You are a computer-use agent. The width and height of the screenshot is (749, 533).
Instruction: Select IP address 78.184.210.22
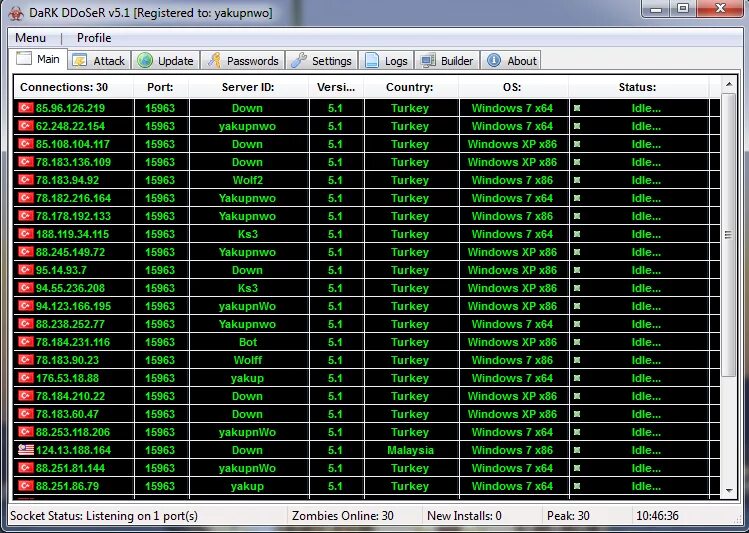pos(70,396)
